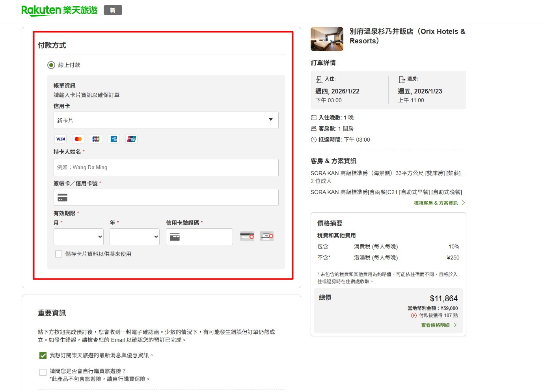Uncheck the newsletter subscription checkbox

(x=43, y=355)
